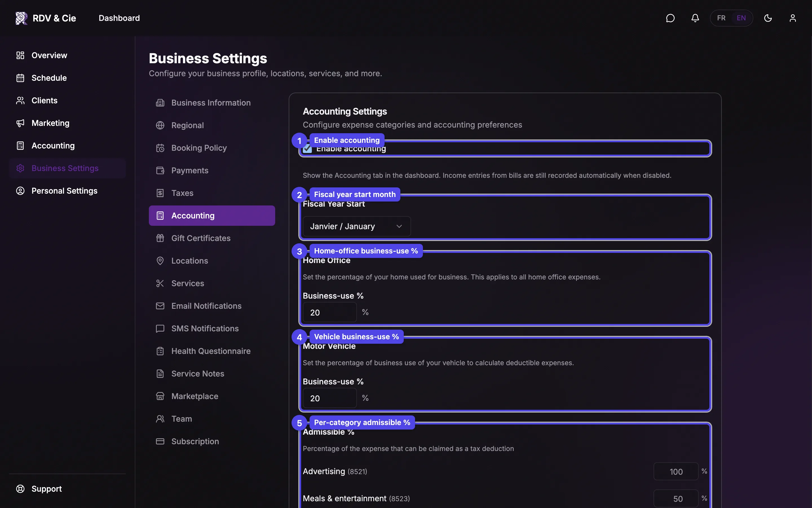Click the Booking Policy calendar-clock icon
The height and width of the screenshot is (508, 812).
160,148
